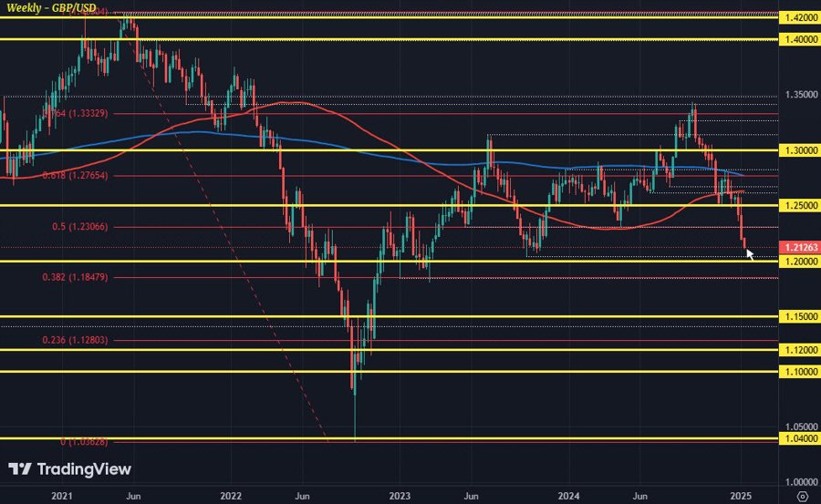Click the current price tag 1.21263
821x504 pixels.
click(801, 247)
